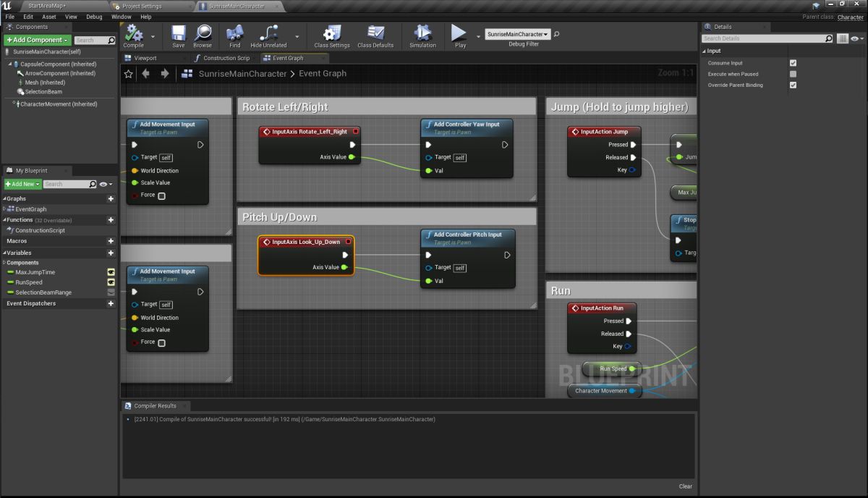Screen dimensions: 868x498
Task: Collapse the CapsuleComponent (Inherited) tree node
Action: (11, 64)
